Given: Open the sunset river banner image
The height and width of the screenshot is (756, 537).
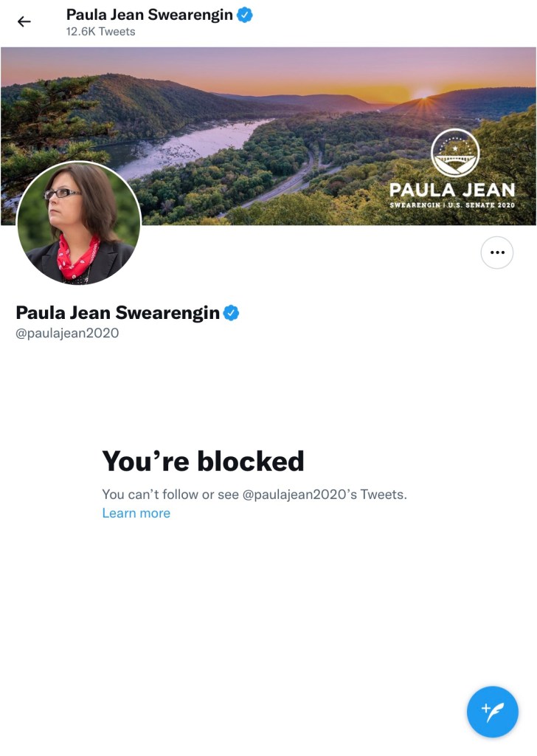Looking at the screenshot, I should 268,136.
